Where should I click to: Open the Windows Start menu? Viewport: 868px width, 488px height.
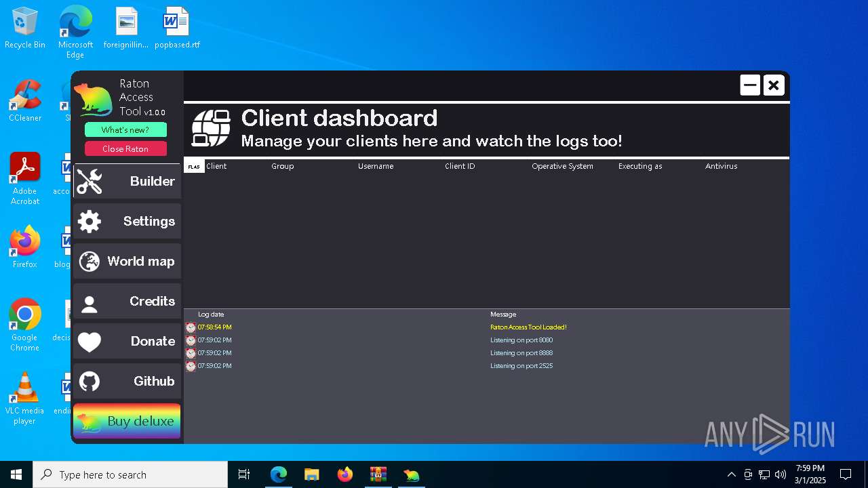[16, 474]
